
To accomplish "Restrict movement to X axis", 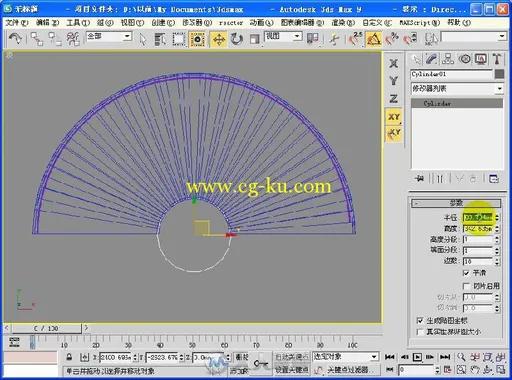I will pos(394,63).
